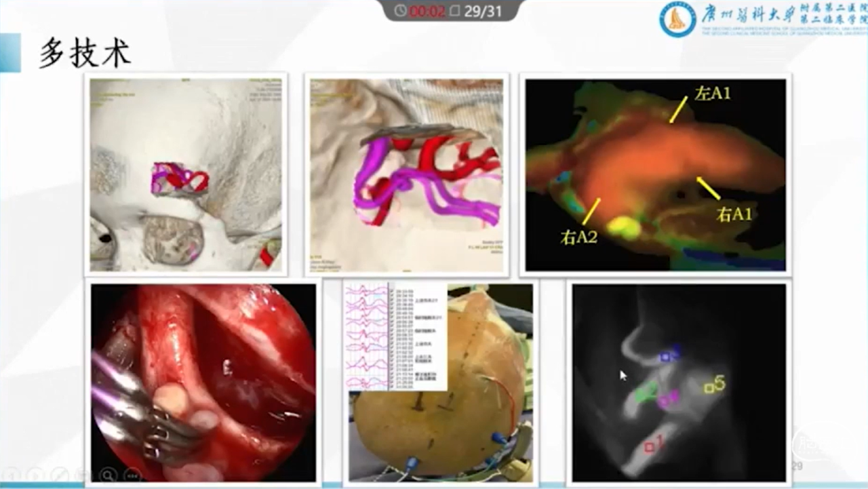Click the clock icon in timer bar
The height and width of the screenshot is (489, 868).
[x=401, y=12]
